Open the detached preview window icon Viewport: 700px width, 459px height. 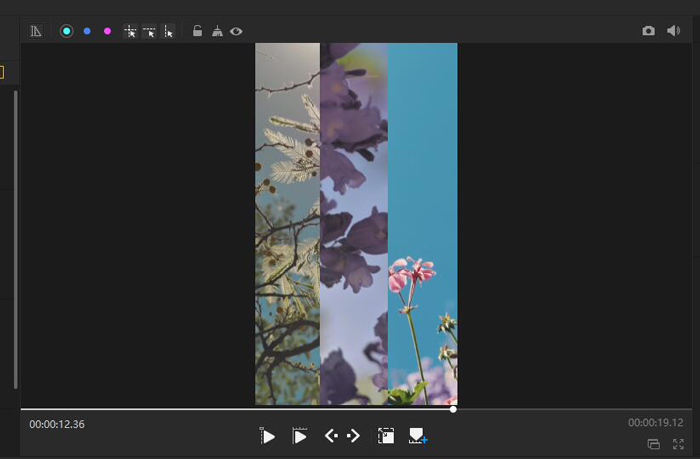point(654,443)
